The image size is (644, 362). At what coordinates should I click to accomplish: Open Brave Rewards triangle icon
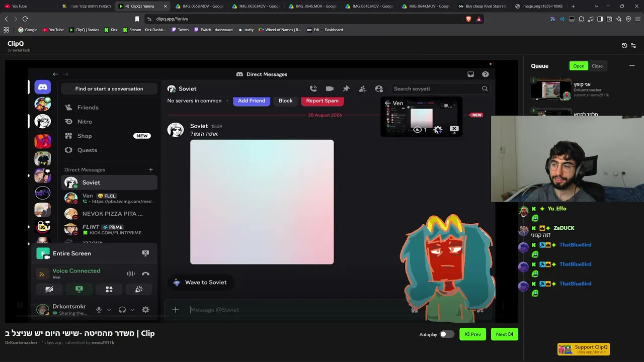(x=478, y=19)
